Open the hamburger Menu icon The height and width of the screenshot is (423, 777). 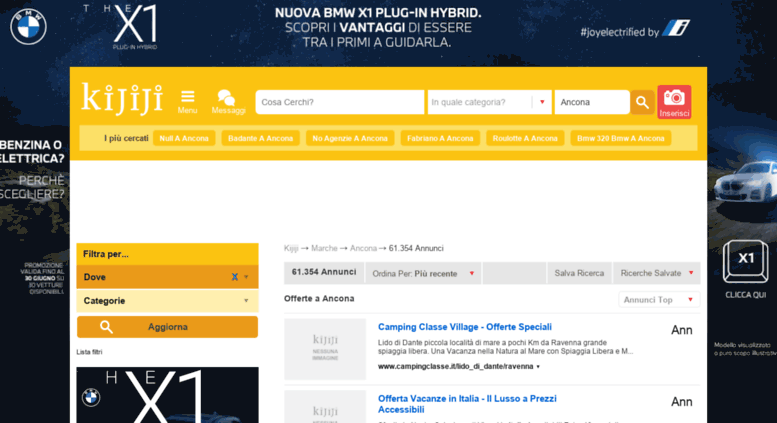coord(187,102)
